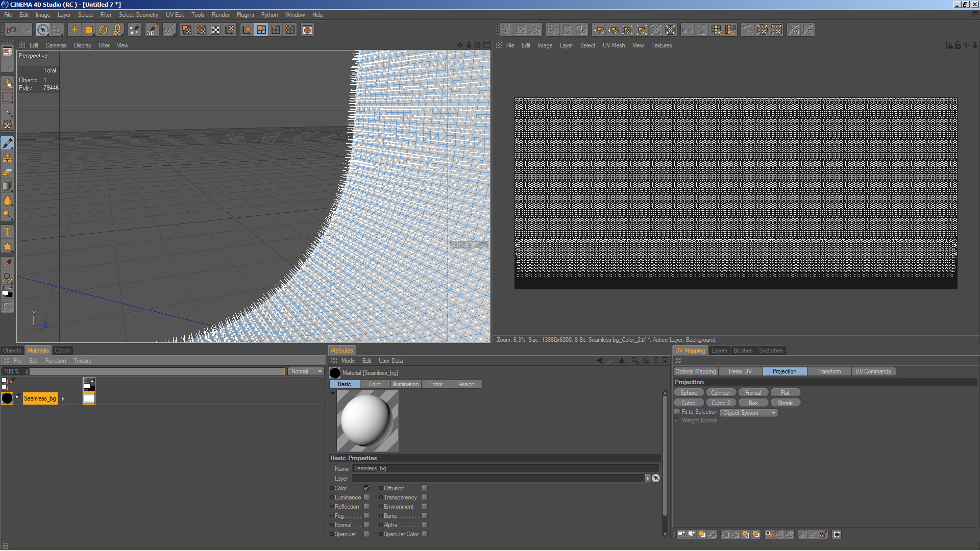Enable the Luminance channel checkbox
980x551 pixels.
point(366,497)
